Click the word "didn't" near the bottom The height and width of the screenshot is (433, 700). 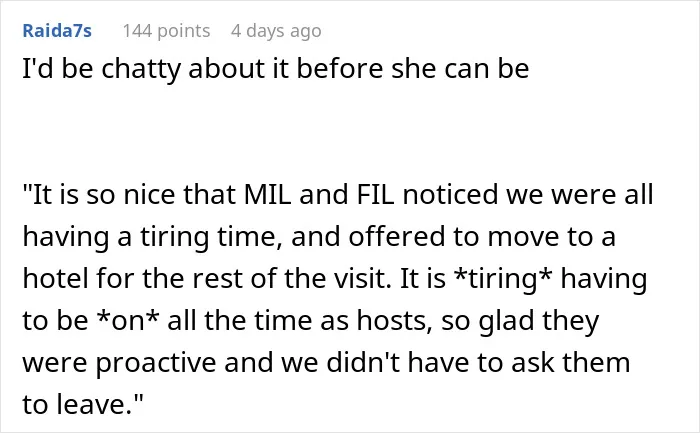click(x=363, y=362)
